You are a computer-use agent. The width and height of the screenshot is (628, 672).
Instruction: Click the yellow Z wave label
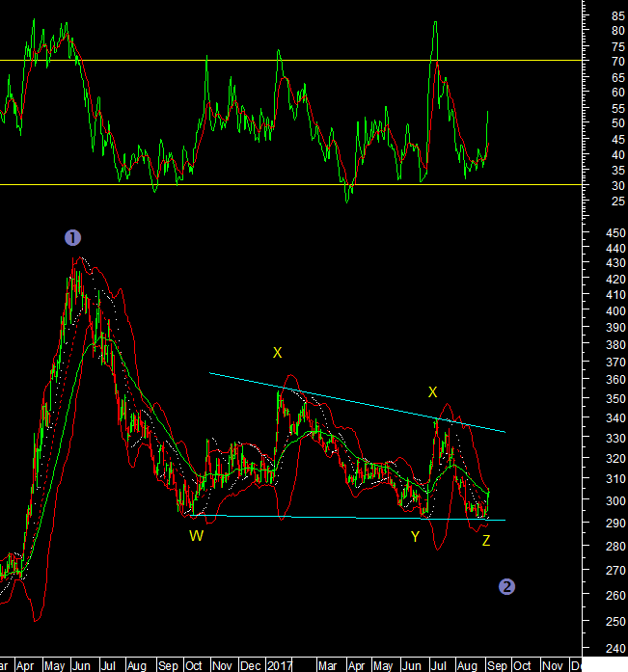(486, 541)
